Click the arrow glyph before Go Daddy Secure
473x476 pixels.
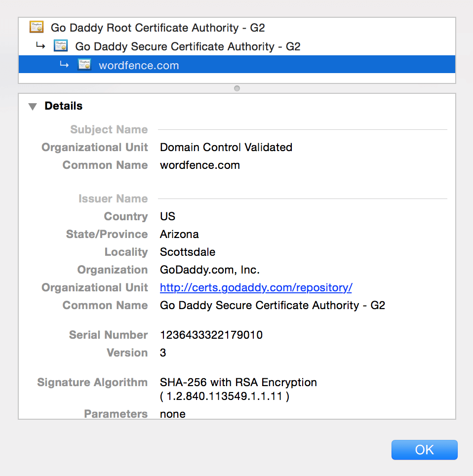[40, 45]
